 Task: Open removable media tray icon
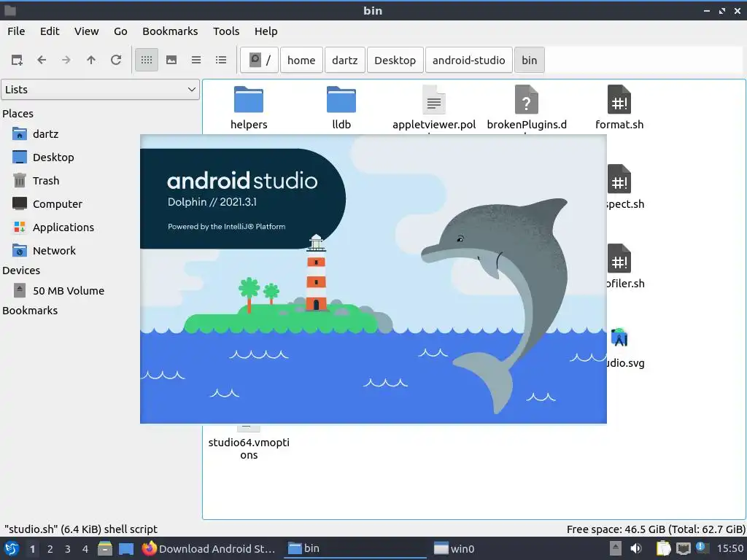[616, 549]
